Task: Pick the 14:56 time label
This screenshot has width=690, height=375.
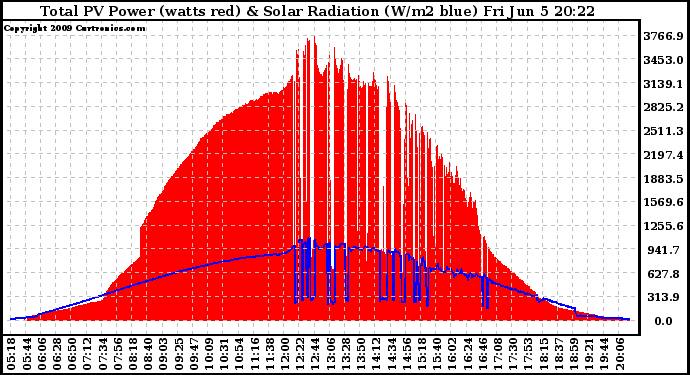Action: point(407,354)
